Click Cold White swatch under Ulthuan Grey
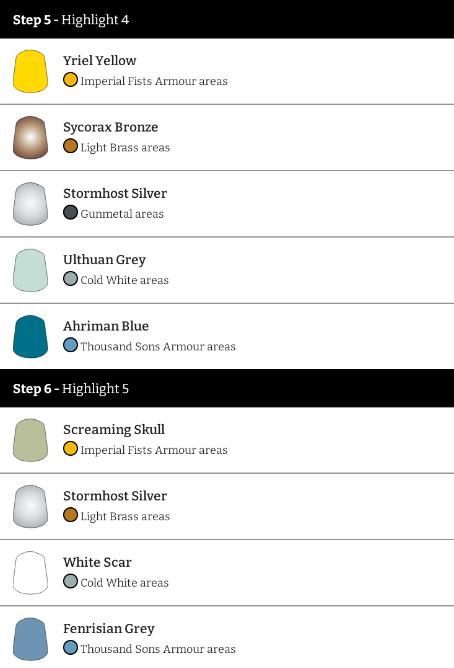 pyautogui.click(x=70, y=279)
